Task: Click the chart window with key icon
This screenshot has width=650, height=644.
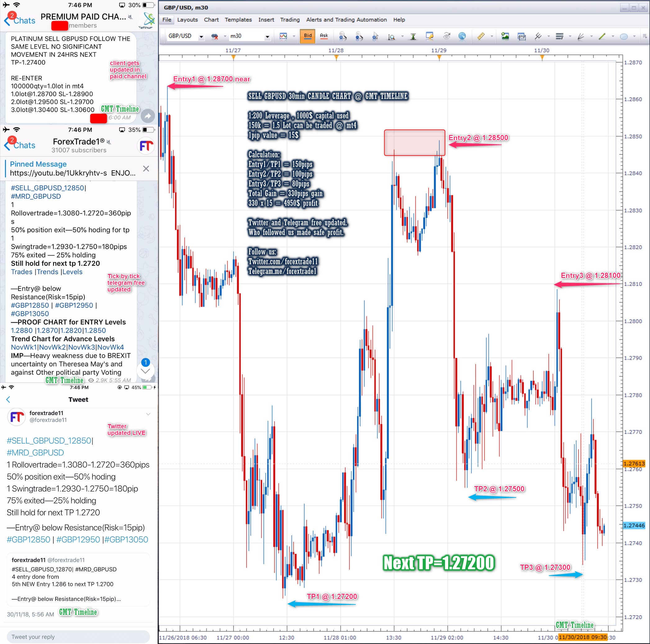Action: (430, 36)
